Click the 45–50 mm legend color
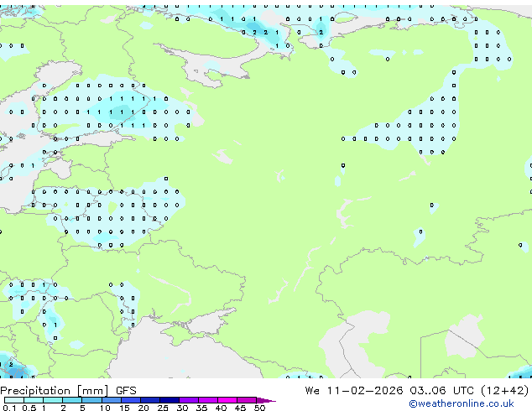 (x=247, y=400)
